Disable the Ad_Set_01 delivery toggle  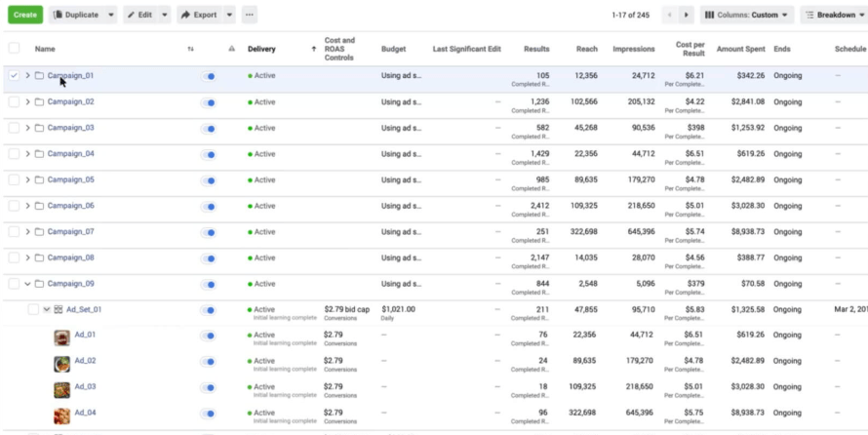(208, 310)
